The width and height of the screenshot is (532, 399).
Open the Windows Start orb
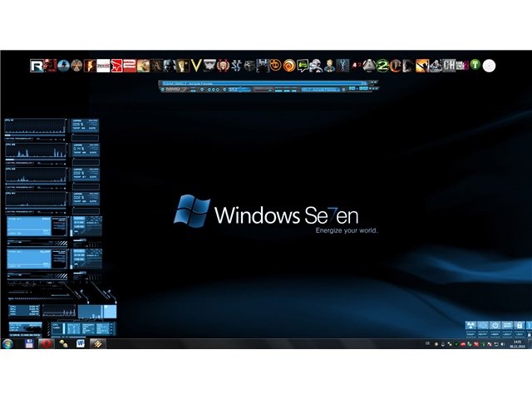[x=7, y=343]
